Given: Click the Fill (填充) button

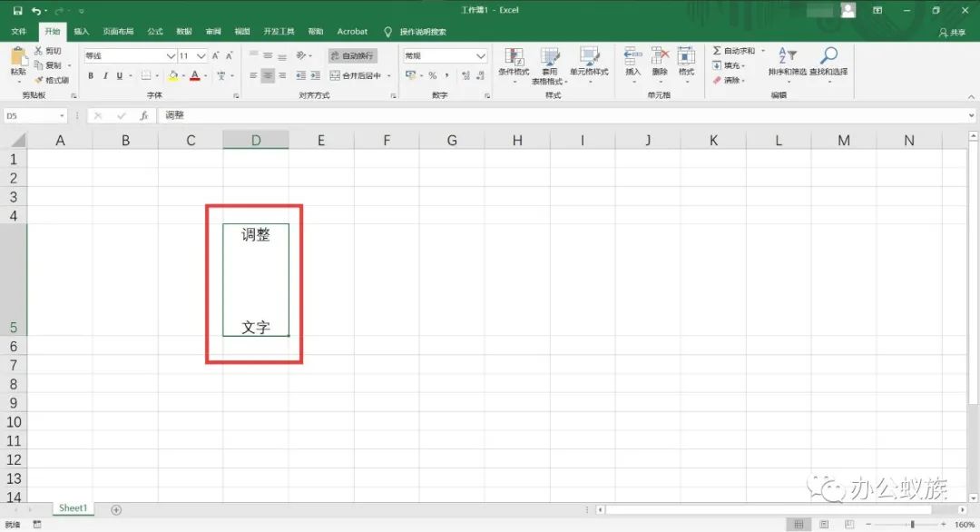Looking at the screenshot, I should [728, 65].
